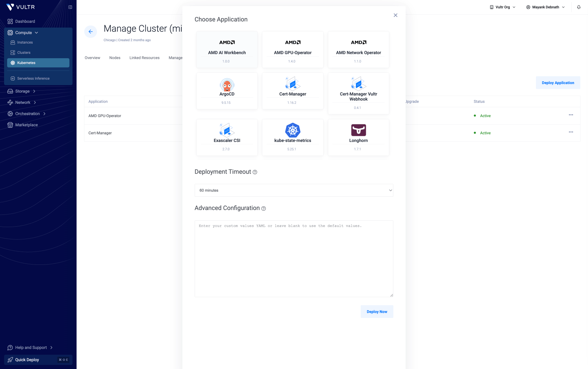This screenshot has width=588, height=369.
Task: Click the Status column header
Action: pos(479,101)
